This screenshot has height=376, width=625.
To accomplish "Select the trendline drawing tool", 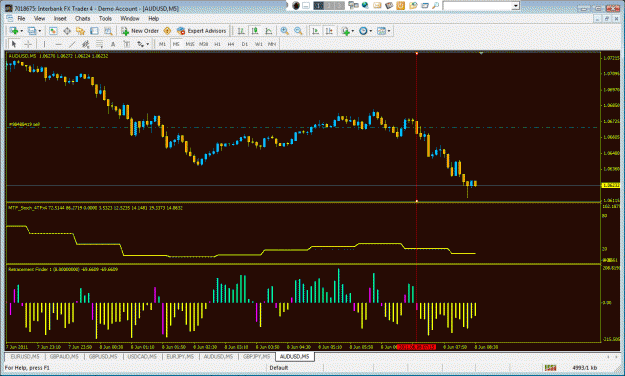I will 72,44.
